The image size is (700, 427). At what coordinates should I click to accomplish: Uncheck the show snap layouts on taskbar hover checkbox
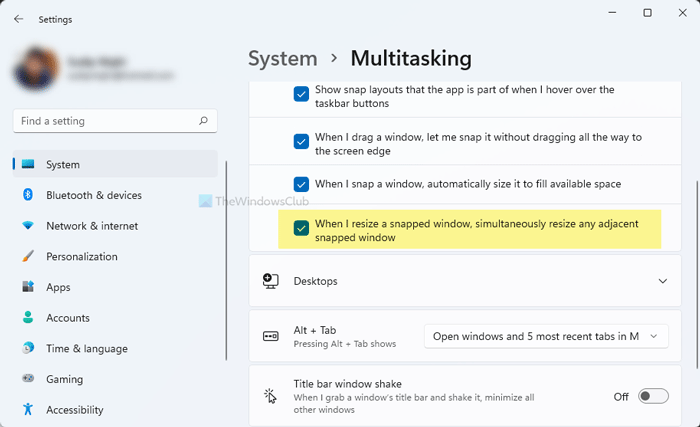click(x=301, y=95)
